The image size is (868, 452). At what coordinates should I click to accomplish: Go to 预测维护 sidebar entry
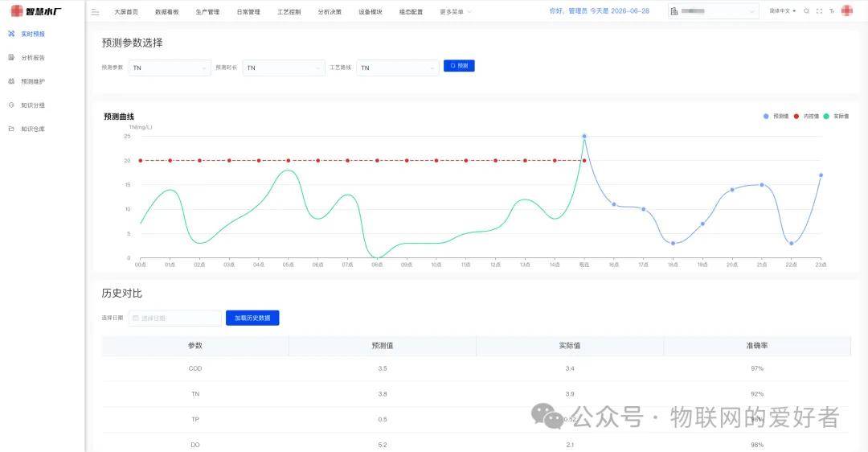click(x=33, y=81)
